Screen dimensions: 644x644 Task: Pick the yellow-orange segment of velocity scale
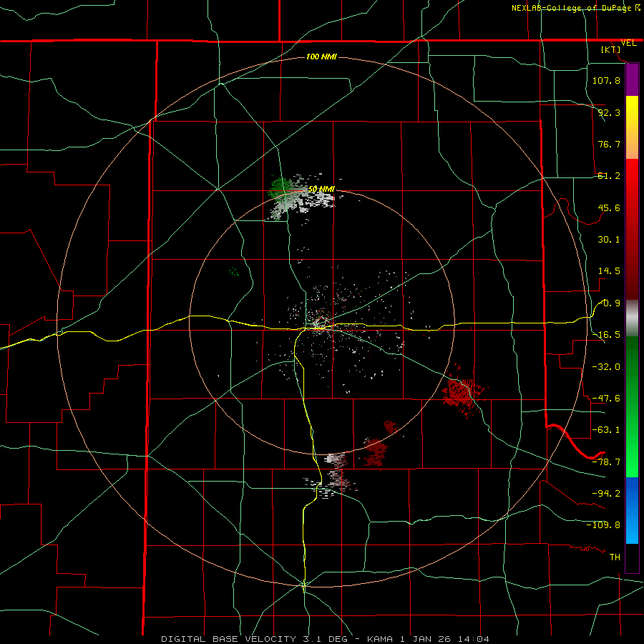(x=632, y=127)
